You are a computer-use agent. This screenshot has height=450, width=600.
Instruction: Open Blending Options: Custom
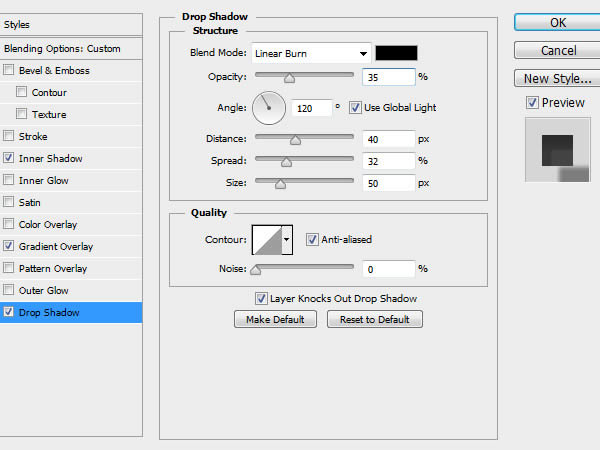tap(71, 49)
